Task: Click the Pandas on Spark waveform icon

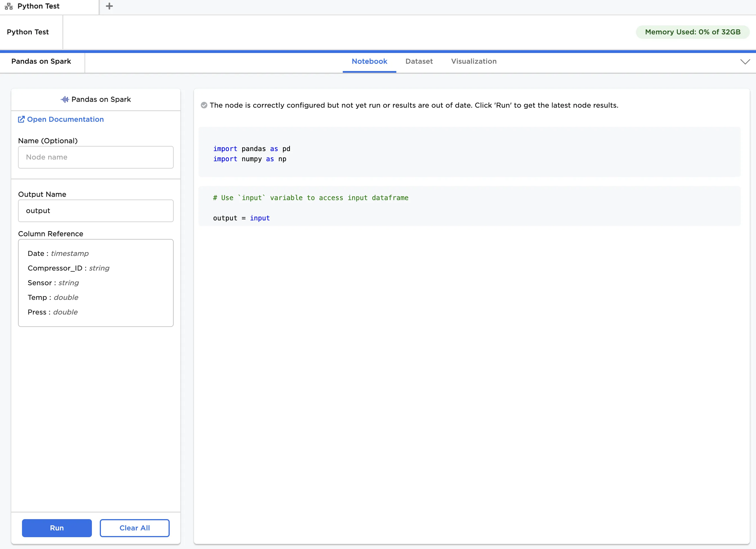Action: tap(65, 99)
